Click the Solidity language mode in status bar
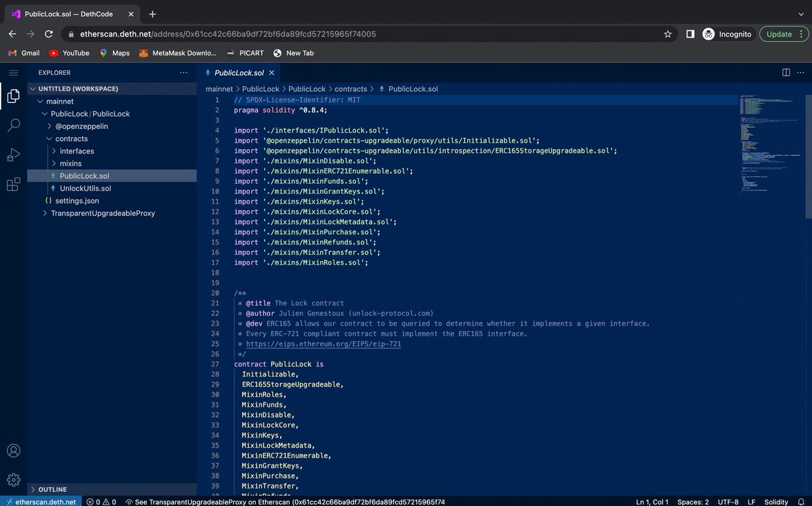812x506 pixels. pos(776,502)
